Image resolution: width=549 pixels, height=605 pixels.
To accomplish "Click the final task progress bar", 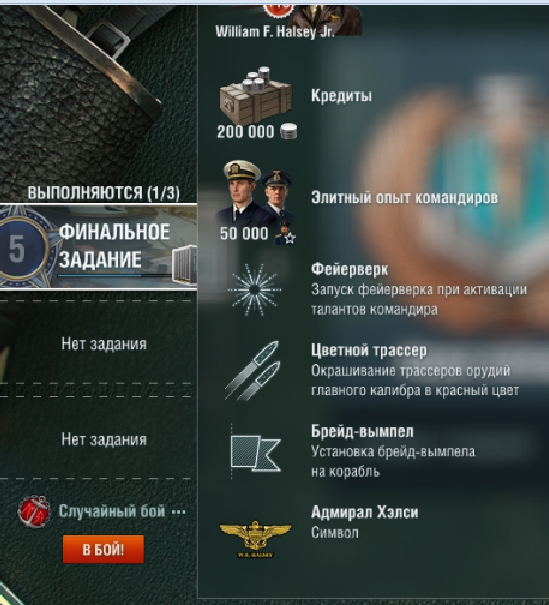I will [114, 275].
